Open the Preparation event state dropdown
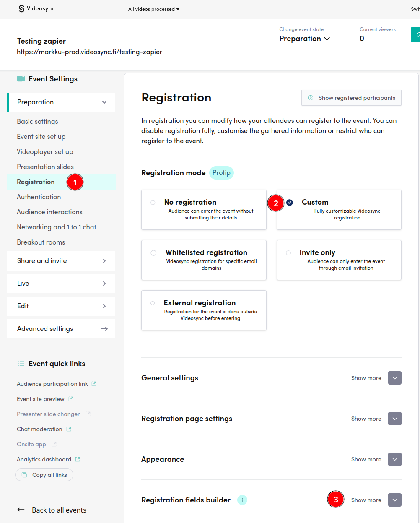 [305, 39]
